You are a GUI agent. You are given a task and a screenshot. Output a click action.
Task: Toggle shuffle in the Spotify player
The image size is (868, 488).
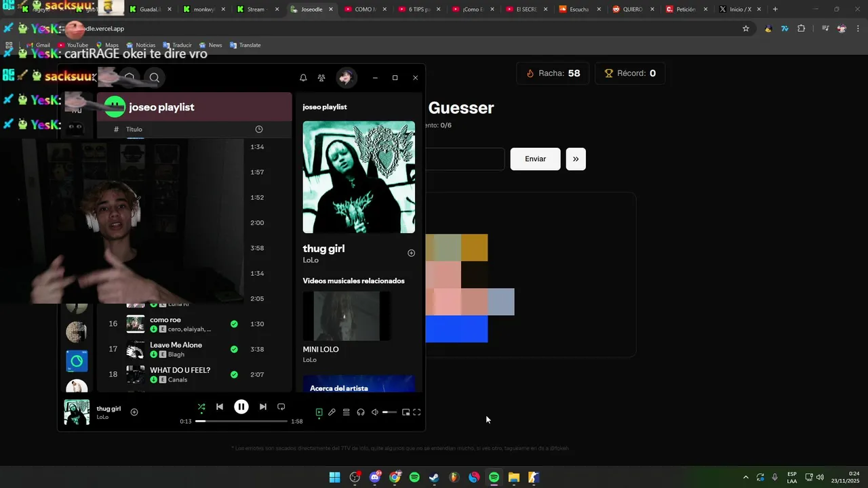(x=201, y=407)
